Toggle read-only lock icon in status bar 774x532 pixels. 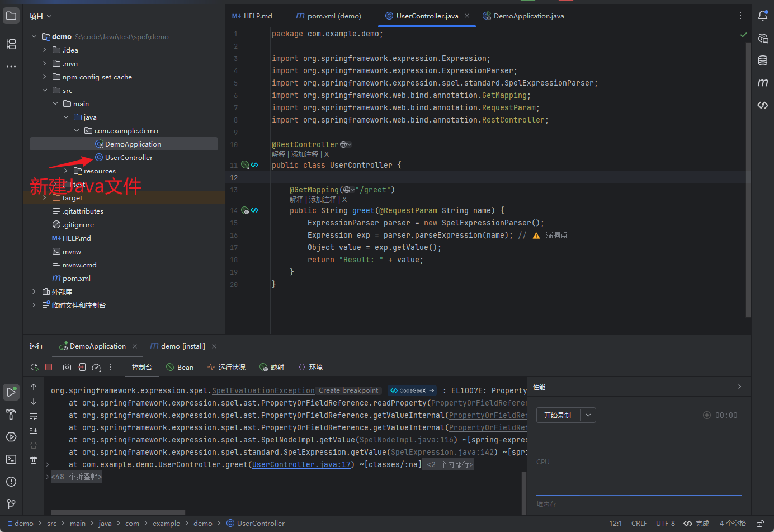pos(761,524)
